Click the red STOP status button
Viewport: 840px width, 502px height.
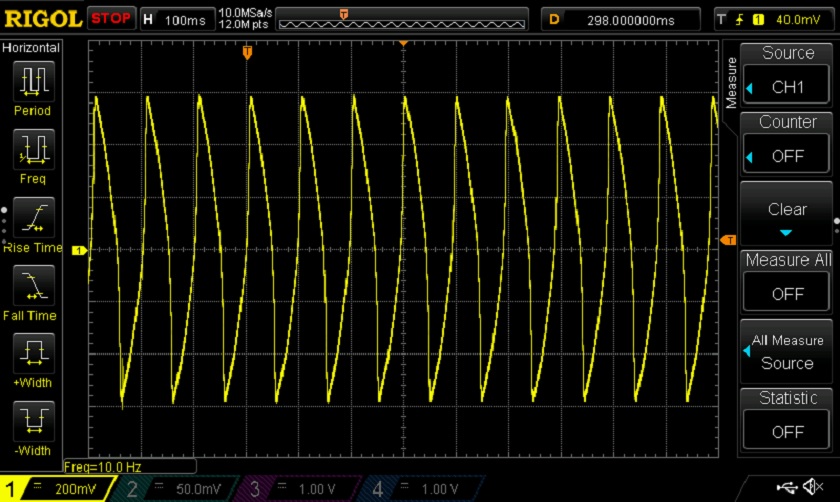coord(110,18)
